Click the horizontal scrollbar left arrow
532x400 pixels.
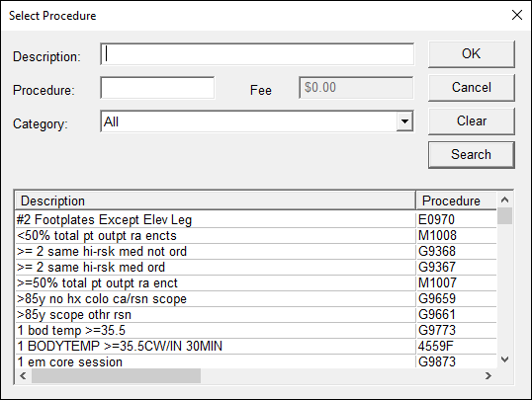[23, 375]
